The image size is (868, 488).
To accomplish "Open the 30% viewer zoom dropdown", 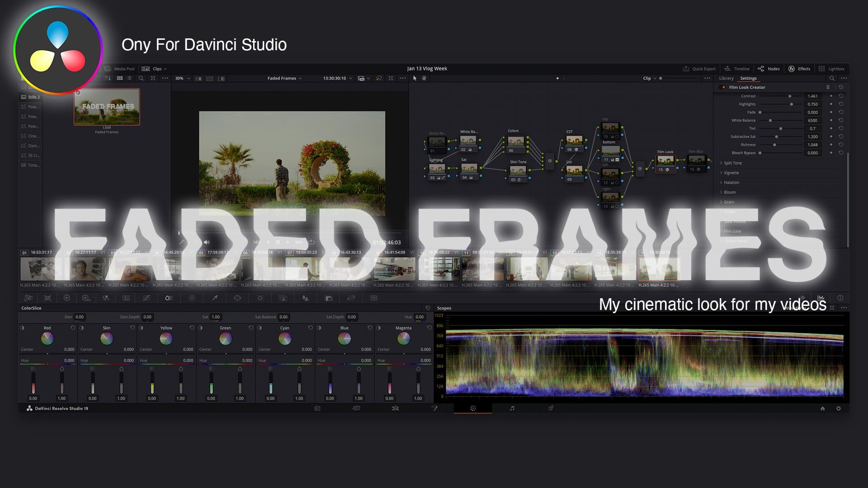I will tap(183, 78).
